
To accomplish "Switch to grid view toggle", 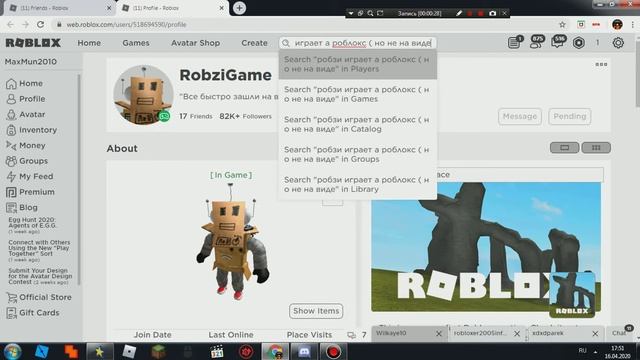I will point(596,147).
